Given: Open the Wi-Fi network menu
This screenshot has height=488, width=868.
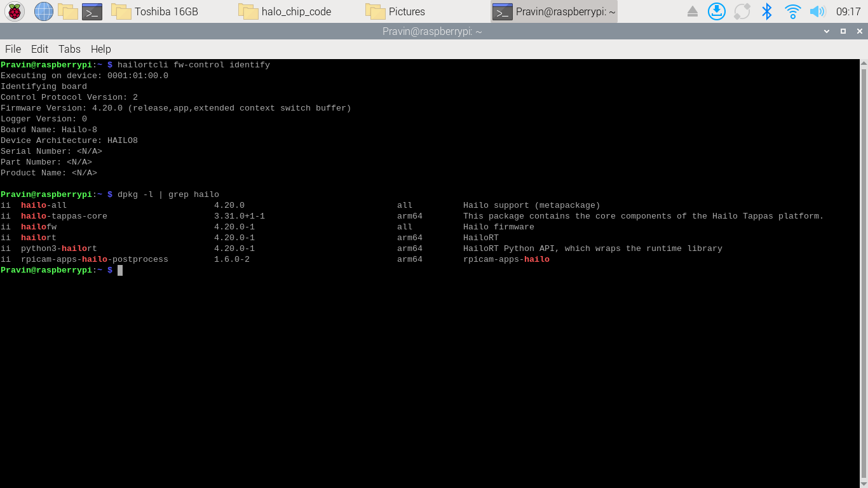Looking at the screenshot, I should click(x=792, y=11).
